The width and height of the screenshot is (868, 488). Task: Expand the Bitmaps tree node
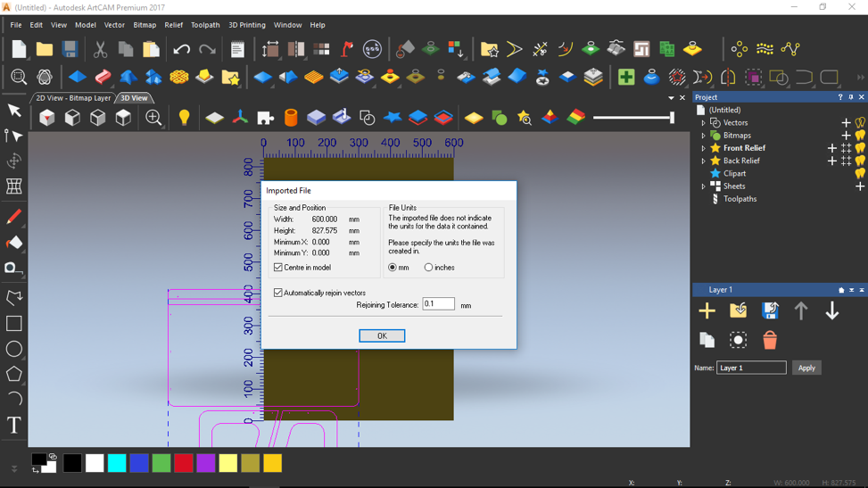tap(704, 136)
